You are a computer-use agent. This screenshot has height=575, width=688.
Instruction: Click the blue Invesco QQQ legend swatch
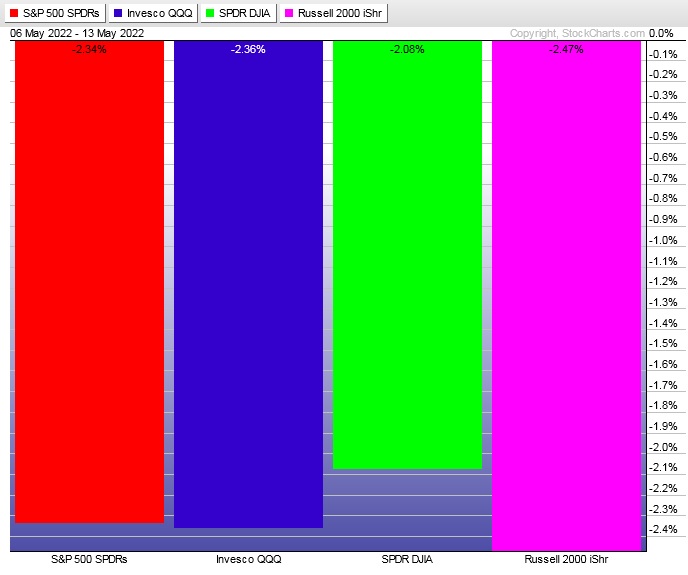coord(118,13)
